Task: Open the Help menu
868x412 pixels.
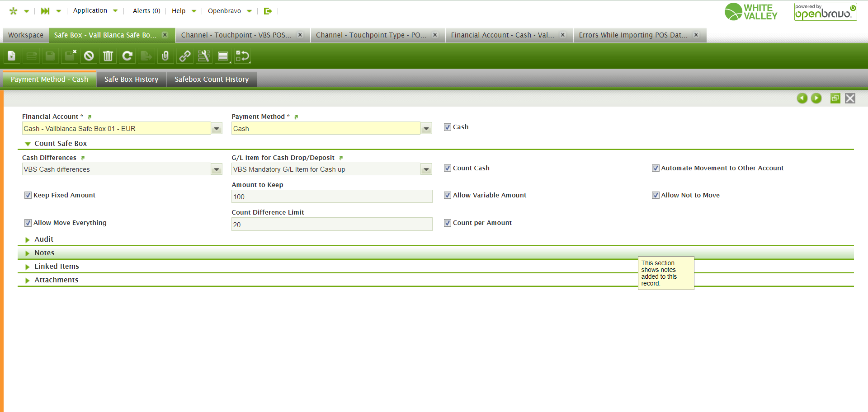Action: coord(184,11)
